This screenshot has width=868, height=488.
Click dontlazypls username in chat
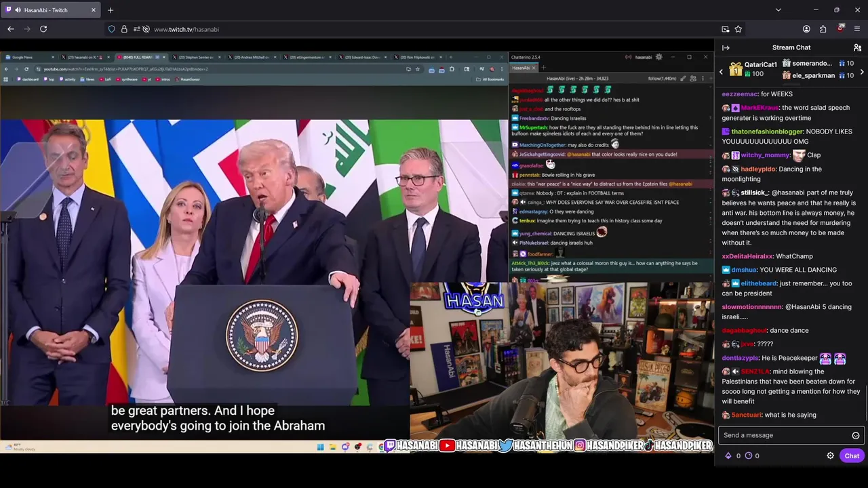point(740,358)
